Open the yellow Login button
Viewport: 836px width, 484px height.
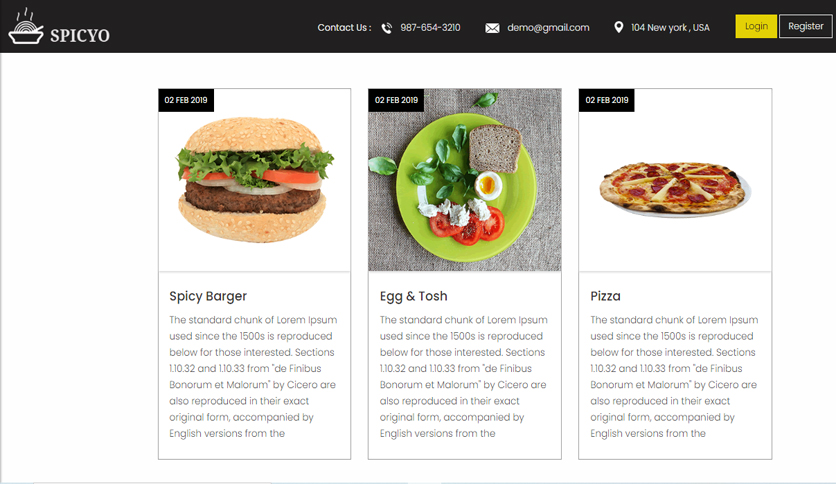coord(756,26)
